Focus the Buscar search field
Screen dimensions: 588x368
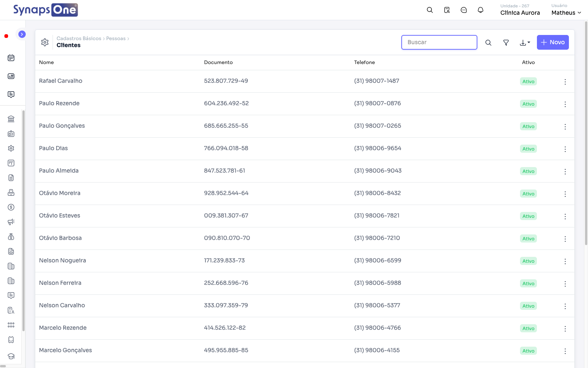coord(439,42)
